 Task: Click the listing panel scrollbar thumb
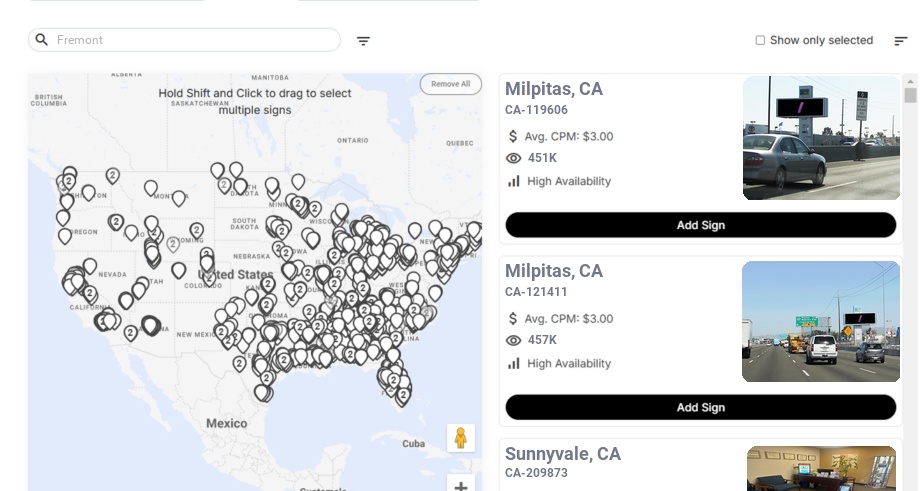point(910,95)
